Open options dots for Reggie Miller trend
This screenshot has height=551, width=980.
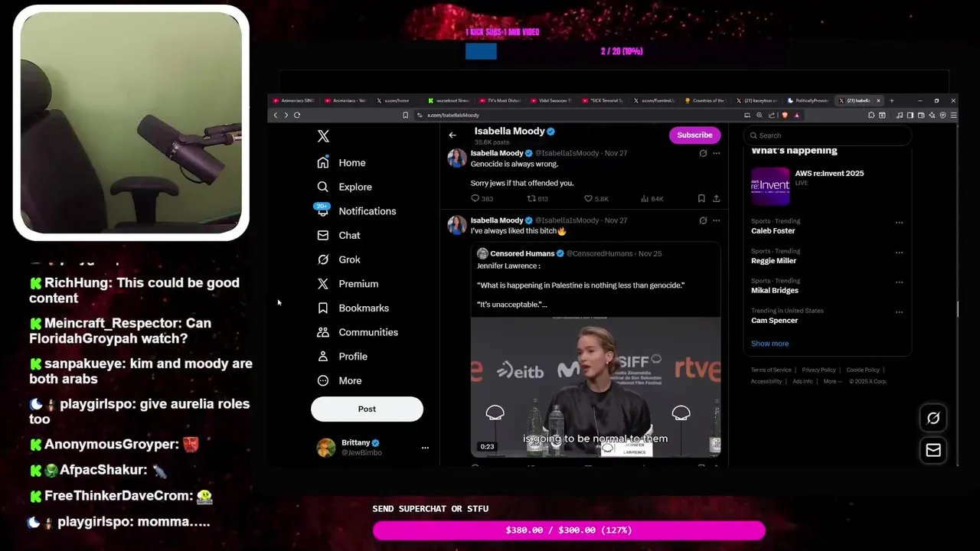point(900,253)
